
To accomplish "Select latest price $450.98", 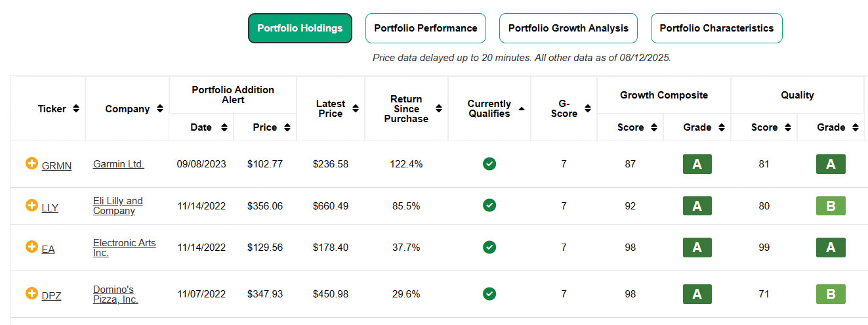I will (x=331, y=294).
